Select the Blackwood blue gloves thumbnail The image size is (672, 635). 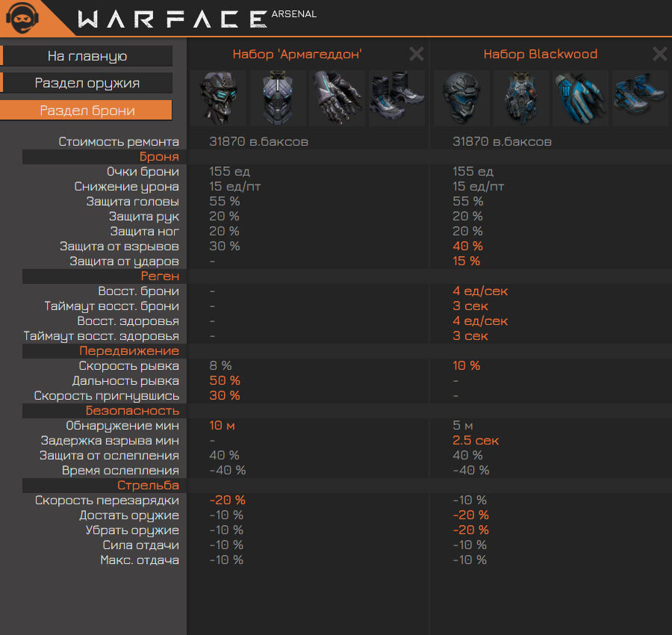[581, 98]
